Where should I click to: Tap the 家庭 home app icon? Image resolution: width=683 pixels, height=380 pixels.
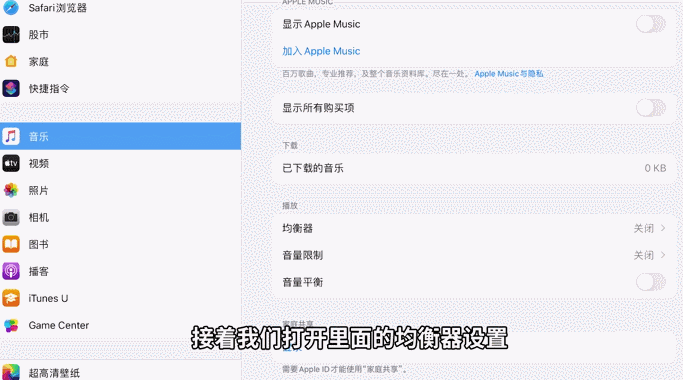[11, 61]
